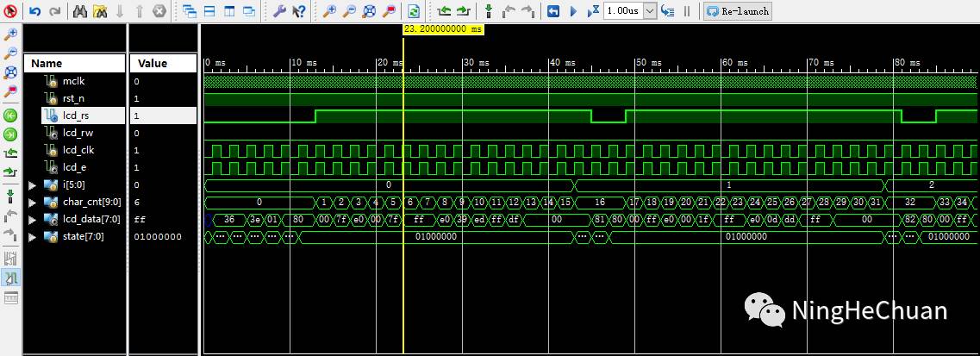Click the refresh icon in top toolbar
This screenshot has width=980, height=356.
click(414, 11)
